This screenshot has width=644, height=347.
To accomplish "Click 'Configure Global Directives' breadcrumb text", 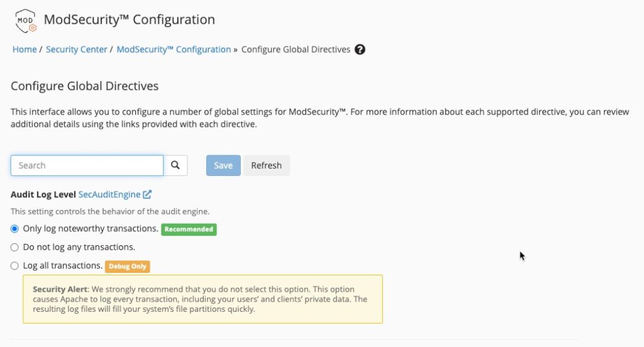I will [x=296, y=50].
